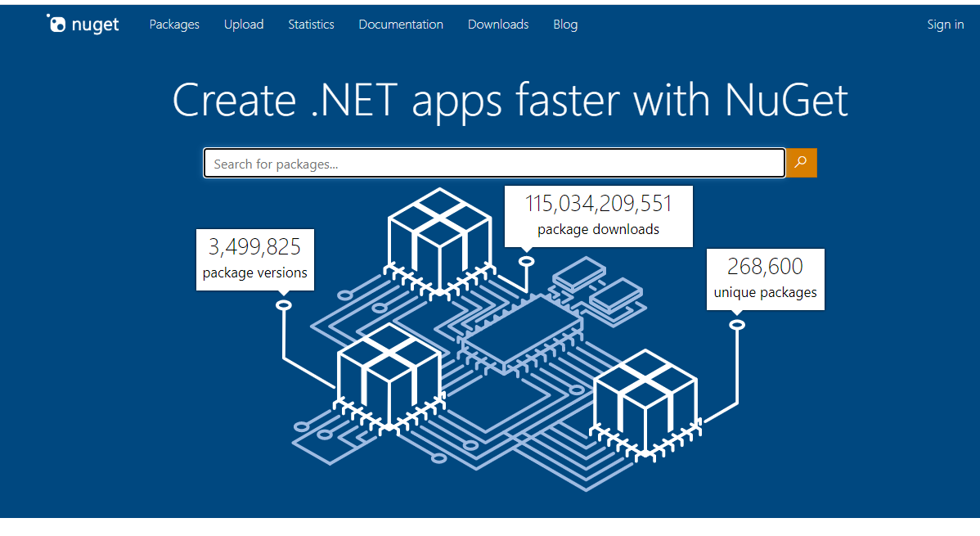Visit the Blog link

[565, 25]
